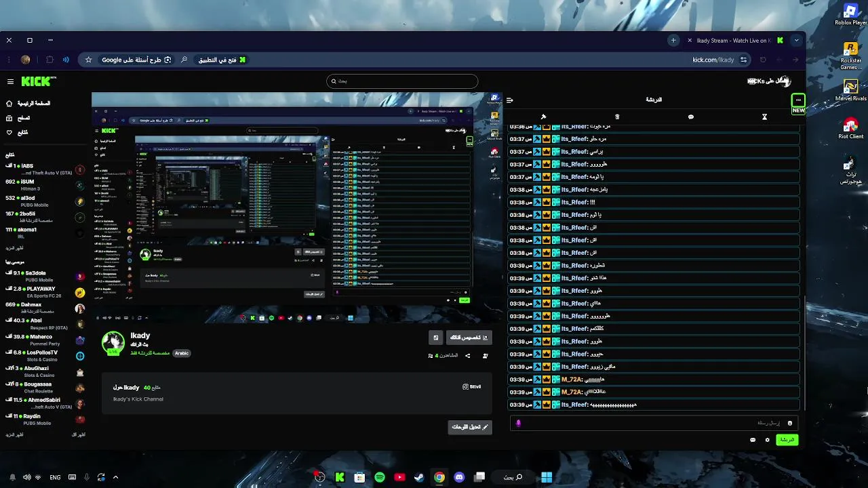Click the live stream video player

[x=296, y=207]
